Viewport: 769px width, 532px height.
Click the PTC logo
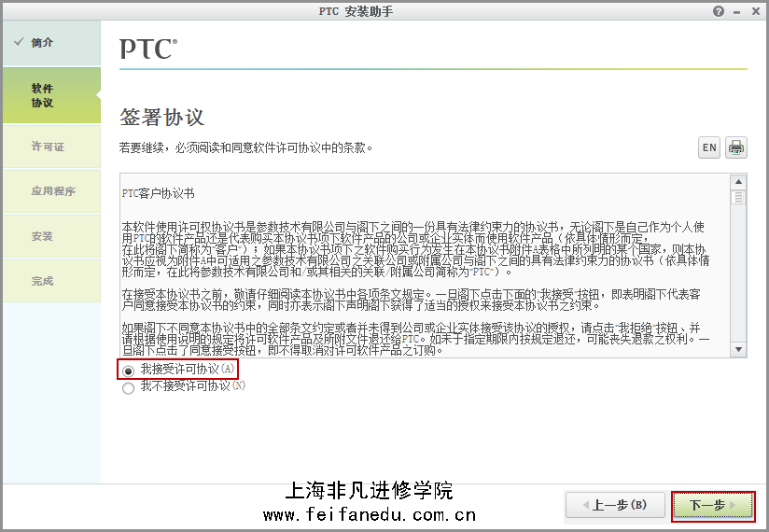coord(148,49)
